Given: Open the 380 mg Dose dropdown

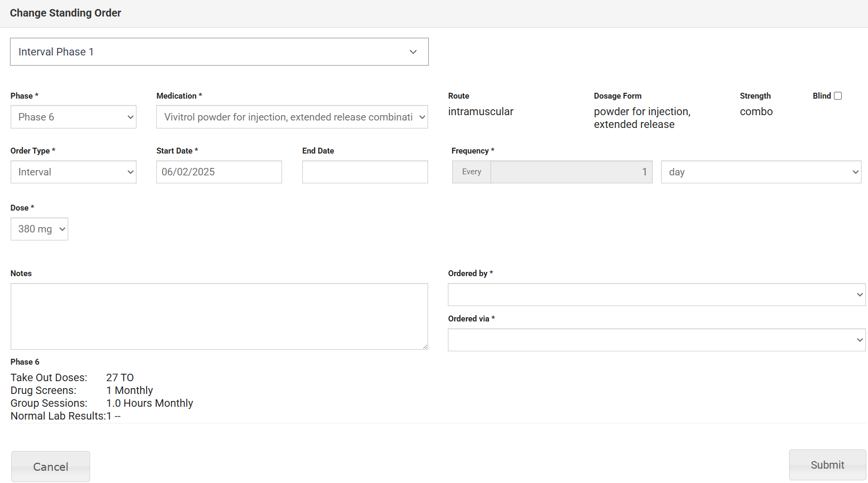Looking at the screenshot, I should 39,229.
